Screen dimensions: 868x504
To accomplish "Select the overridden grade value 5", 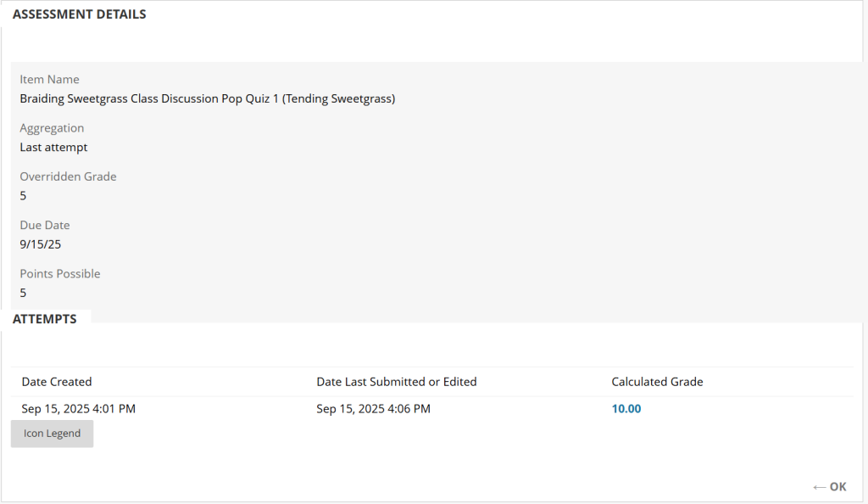I will [x=24, y=196].
